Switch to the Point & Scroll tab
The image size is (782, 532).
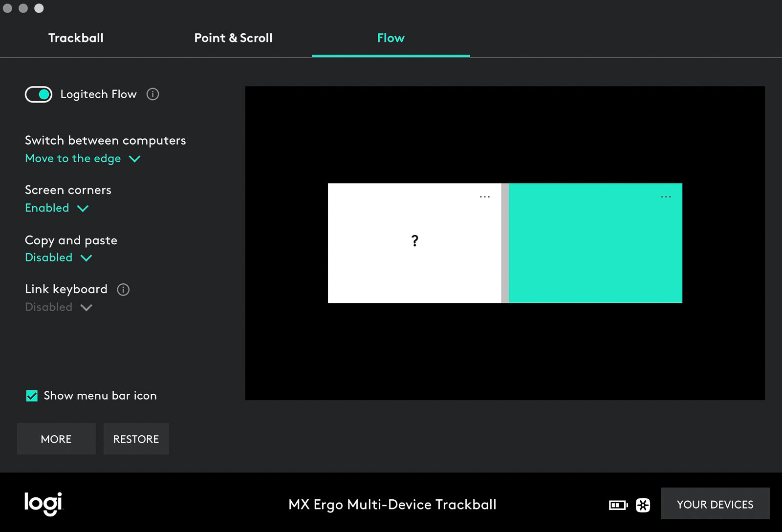[233, 38]
